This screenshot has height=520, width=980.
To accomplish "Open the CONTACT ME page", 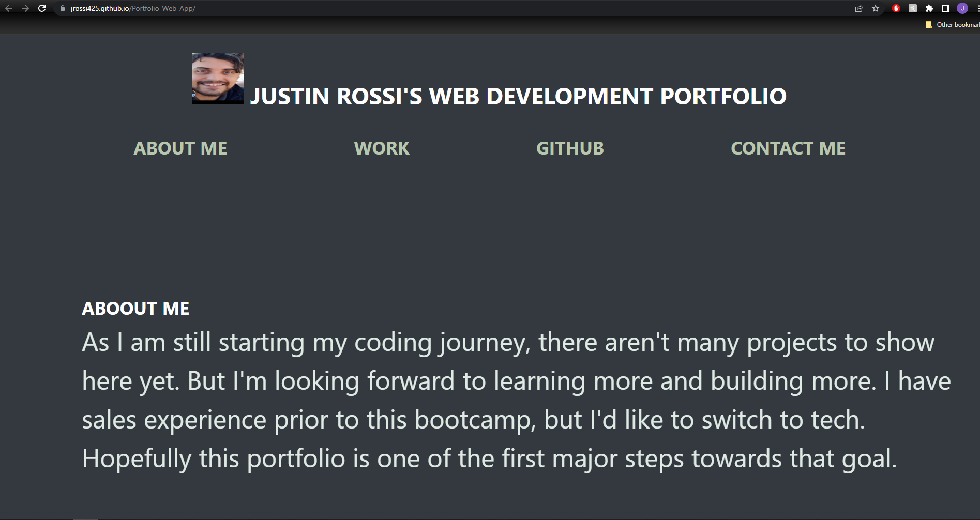I will click(x=788, y=148).
